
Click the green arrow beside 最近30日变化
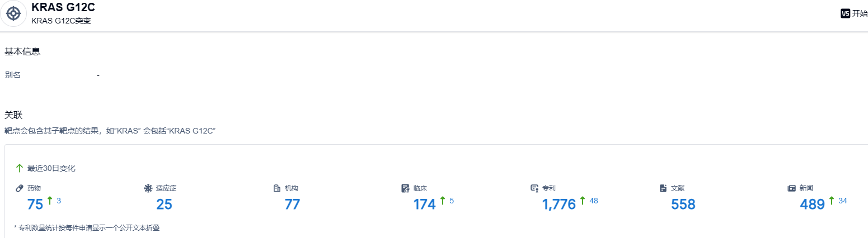pyautogui.click(x=20, y=168)
